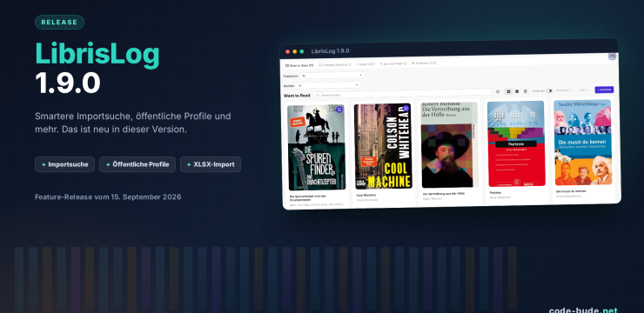This screenshot has width=644, height=313.
Task: Open the red Parteien book cover
Action: [x=516, y=143]
